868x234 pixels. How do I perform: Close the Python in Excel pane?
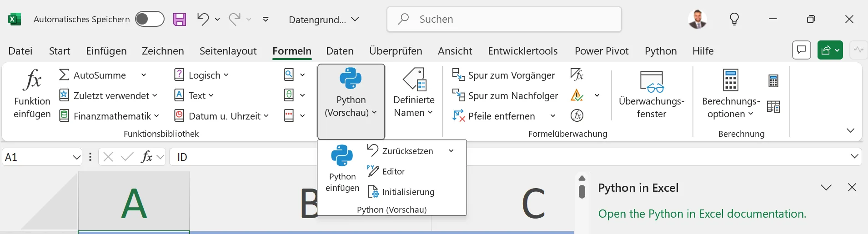852,187
